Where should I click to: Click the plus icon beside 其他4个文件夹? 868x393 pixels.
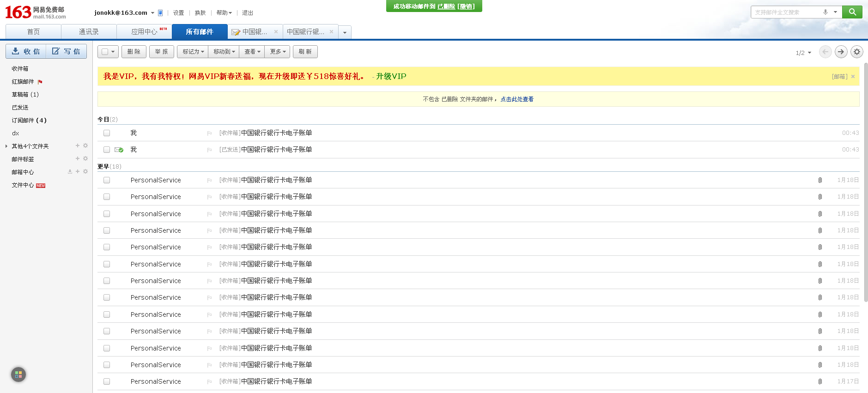[78, 145]
